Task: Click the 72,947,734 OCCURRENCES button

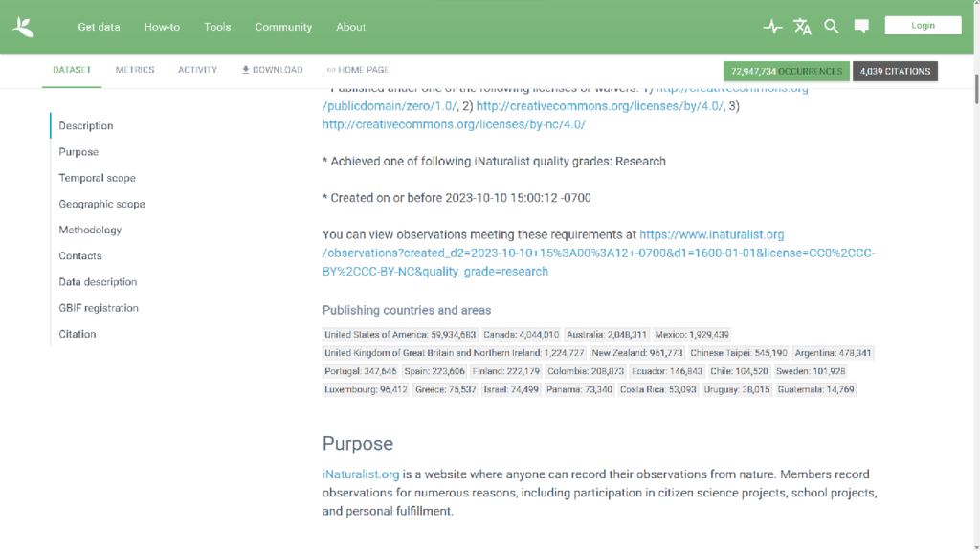Action: point(787,71)
